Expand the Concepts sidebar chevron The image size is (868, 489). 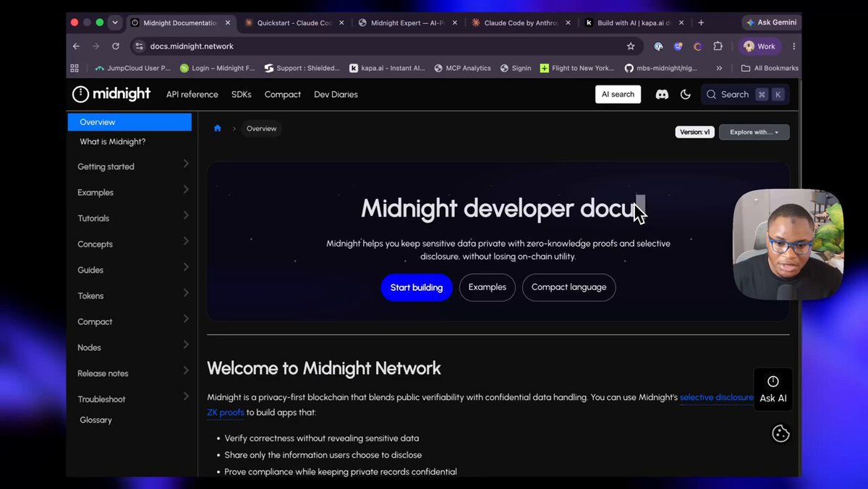point(186,242)
